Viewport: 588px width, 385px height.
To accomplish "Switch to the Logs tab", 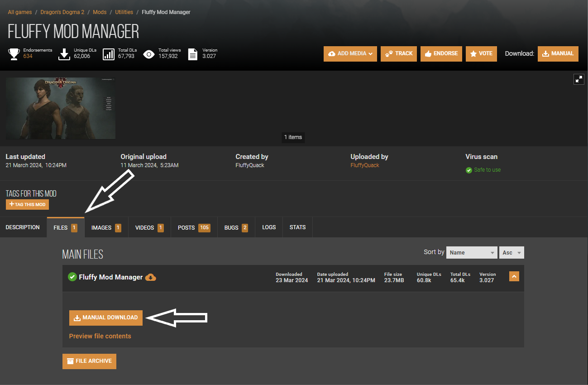I will tap(269, 227).
